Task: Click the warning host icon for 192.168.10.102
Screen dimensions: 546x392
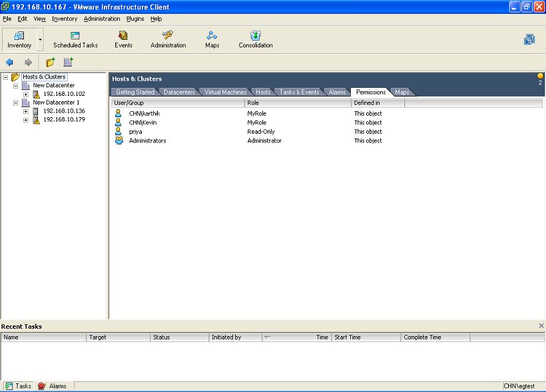Action: (36, 94)
